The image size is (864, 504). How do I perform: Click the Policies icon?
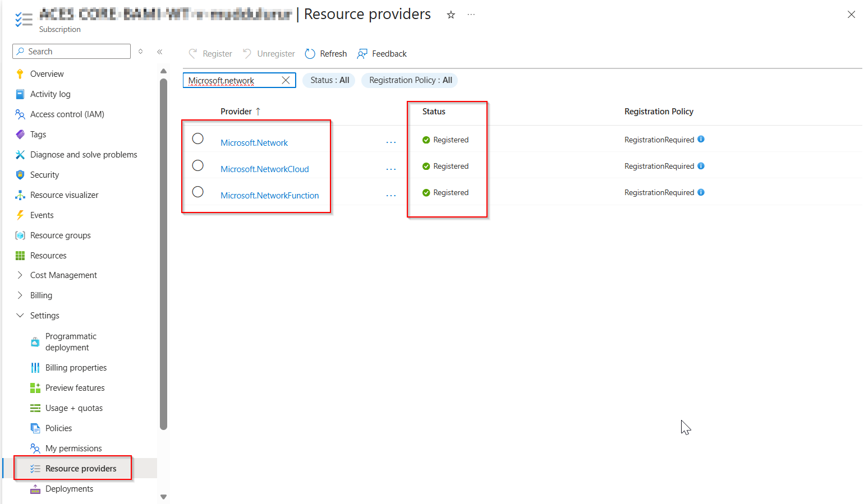[x=35, y=428]
